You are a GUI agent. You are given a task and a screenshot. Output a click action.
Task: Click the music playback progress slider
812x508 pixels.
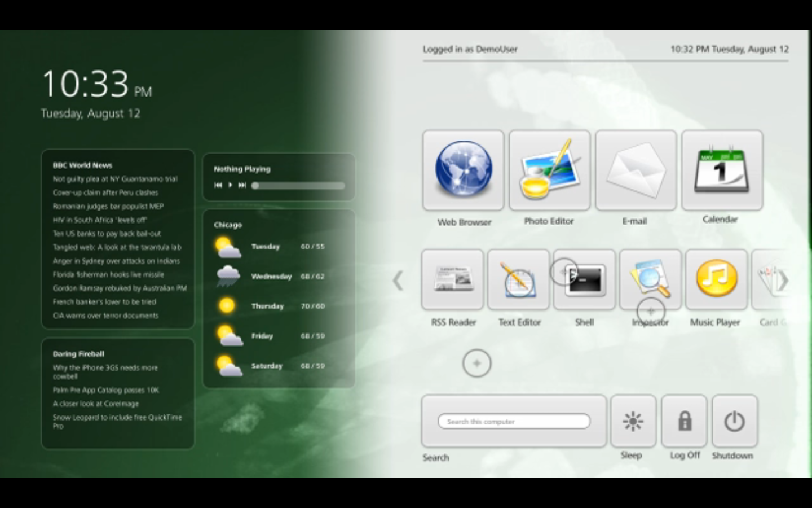point(299,185)
